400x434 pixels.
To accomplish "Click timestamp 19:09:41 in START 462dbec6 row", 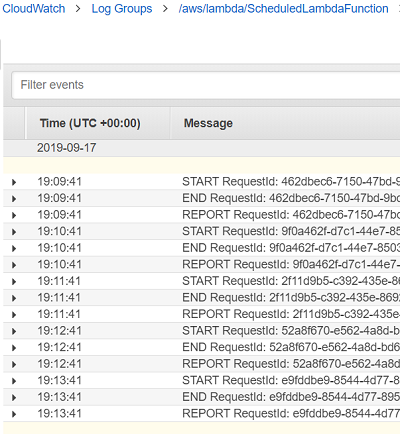I will tap(59, 182).
